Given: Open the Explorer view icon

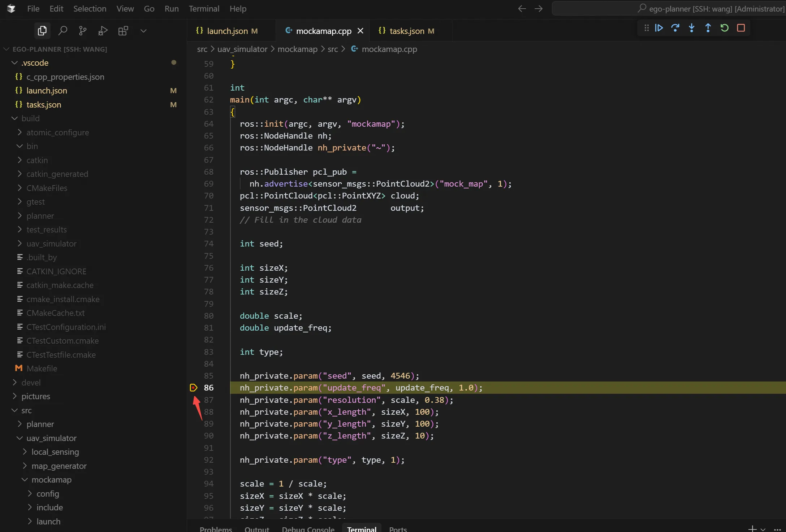Looking at the screenshot, I should (42, 31).
